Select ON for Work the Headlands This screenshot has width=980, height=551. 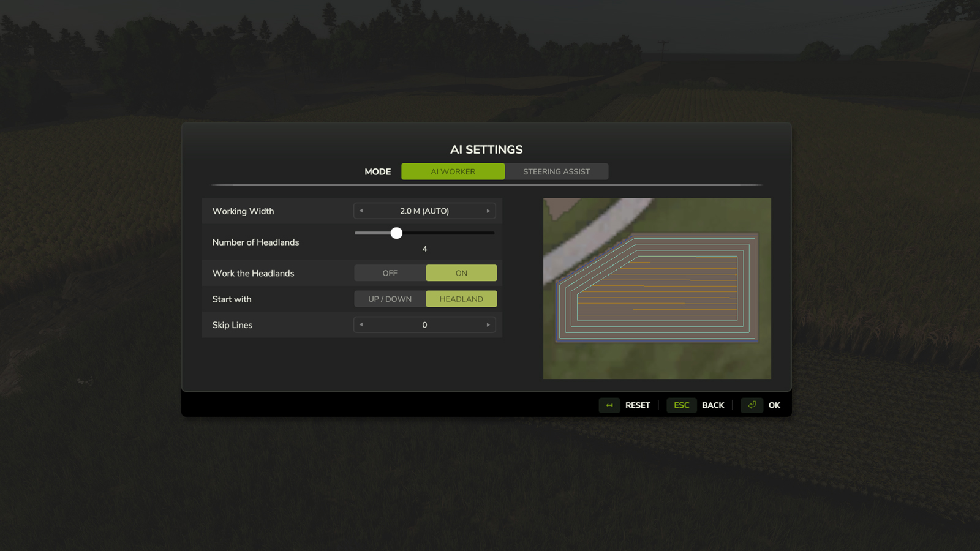pos(461,272)
